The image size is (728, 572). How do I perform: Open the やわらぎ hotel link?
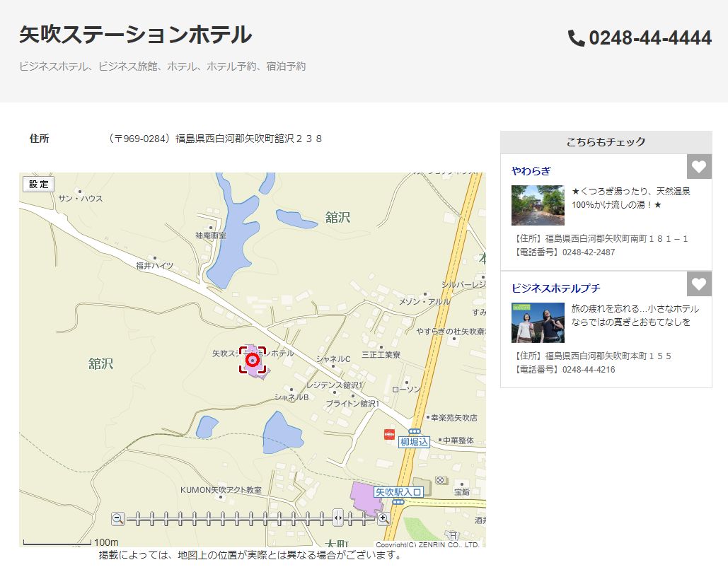[531, 171]
